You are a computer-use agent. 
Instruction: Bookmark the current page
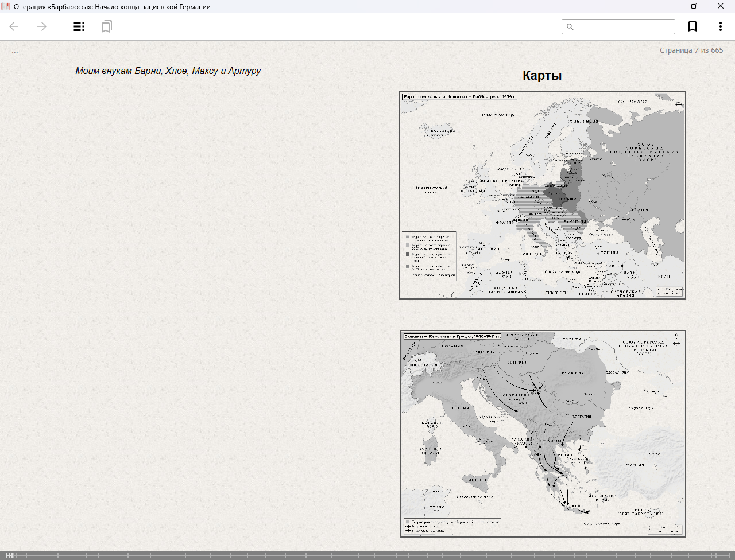pos(693,26)
